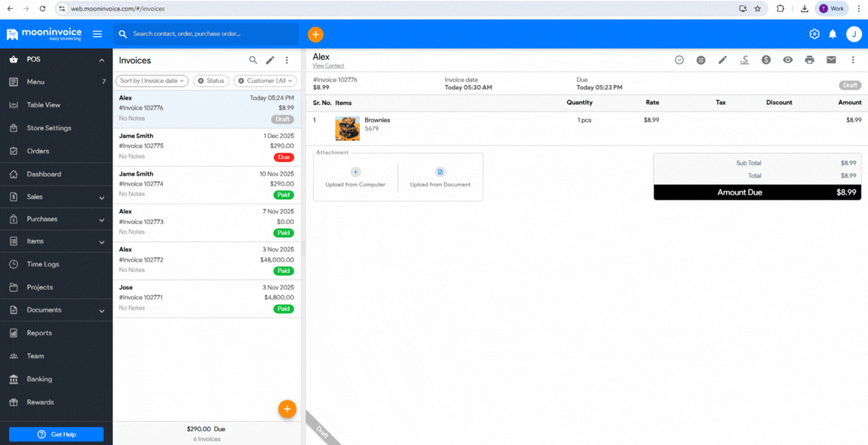Click the notifications bell icon
Screen dimensions: 868x445
(833, 34)
